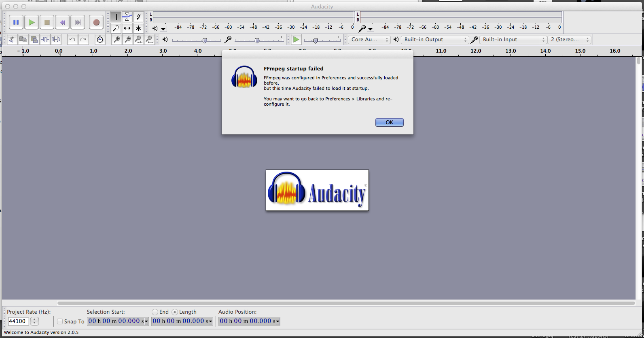
Task: Click the speaker icon beside output slider
Action: pos(165,39)
